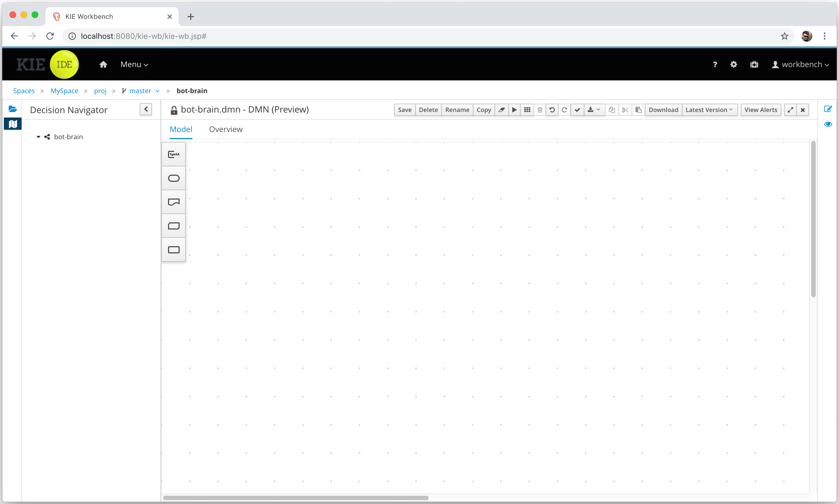Select the Knowledge Source palette shape
Screen dimensions: 839x504
click(174, 202)
